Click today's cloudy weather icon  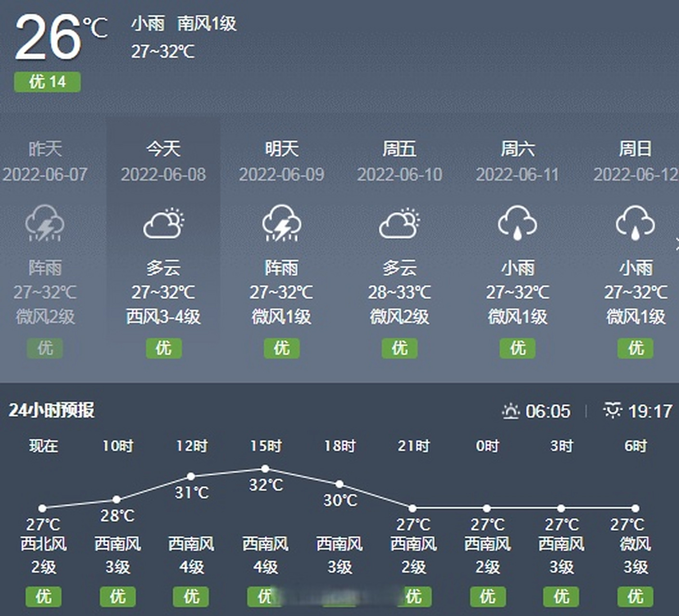[163, 223]
